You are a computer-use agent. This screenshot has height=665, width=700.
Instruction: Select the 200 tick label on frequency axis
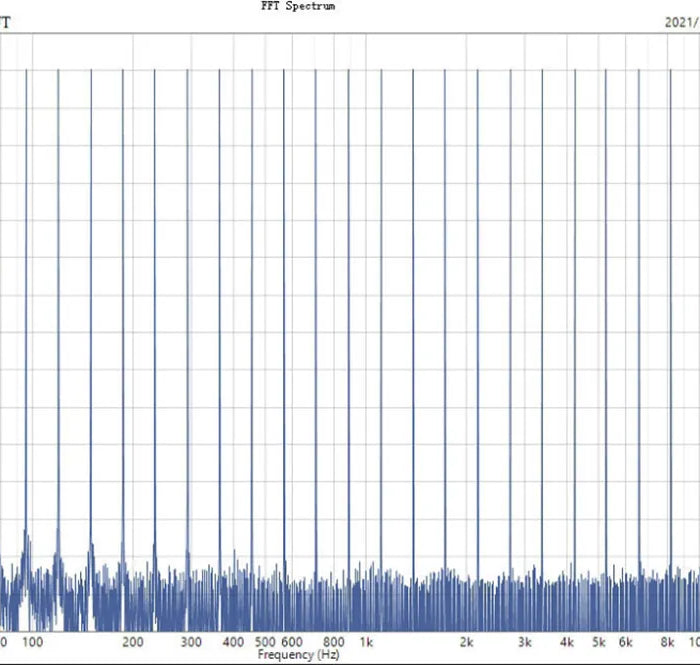pos(131,642)
